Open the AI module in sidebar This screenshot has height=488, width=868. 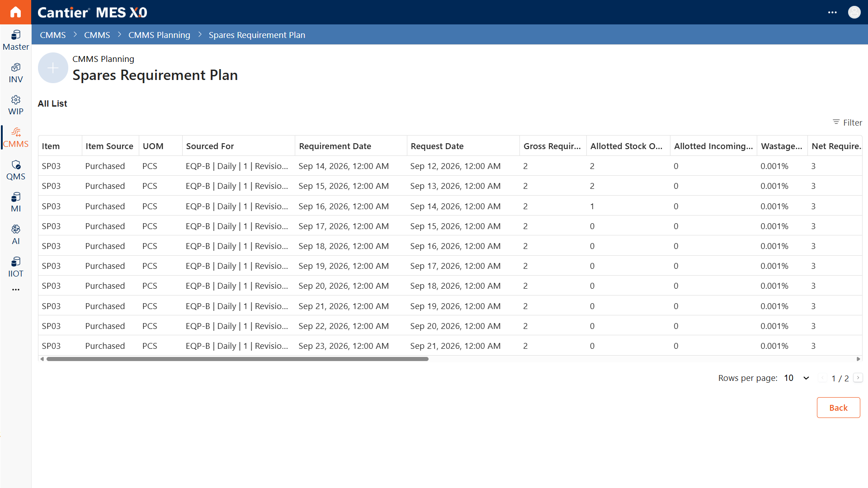15,235
